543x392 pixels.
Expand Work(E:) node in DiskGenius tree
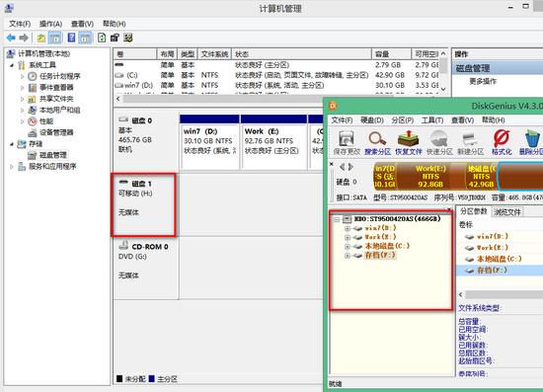pos(347,237)
